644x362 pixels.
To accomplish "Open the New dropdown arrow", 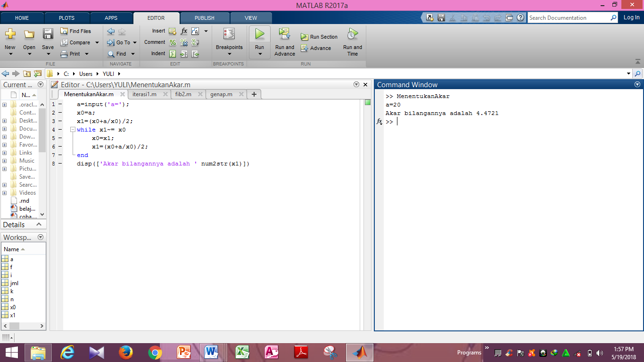I will tap(10, 54).
